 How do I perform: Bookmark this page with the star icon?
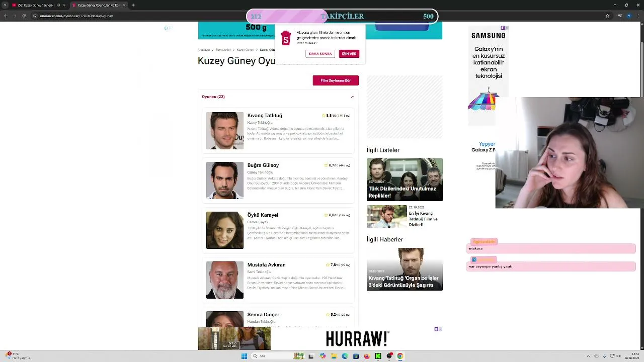pyautogui.click(x=607, y=16)
